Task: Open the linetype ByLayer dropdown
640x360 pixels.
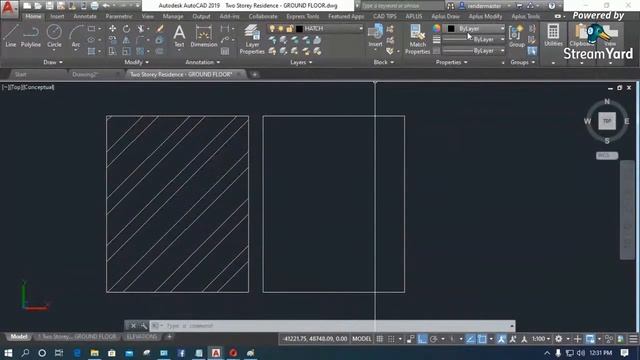Action: coord(473,51)
